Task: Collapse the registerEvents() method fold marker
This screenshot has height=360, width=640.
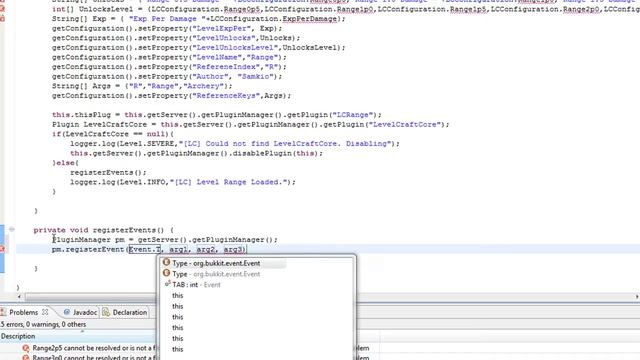Action: (x=12, y=230)
